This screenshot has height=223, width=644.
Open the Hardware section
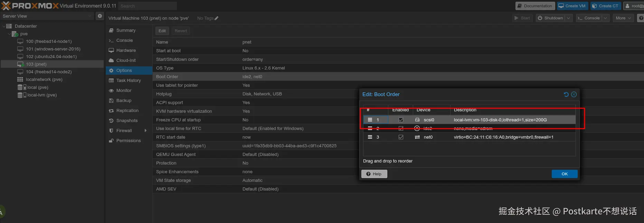tap(129, 50)
